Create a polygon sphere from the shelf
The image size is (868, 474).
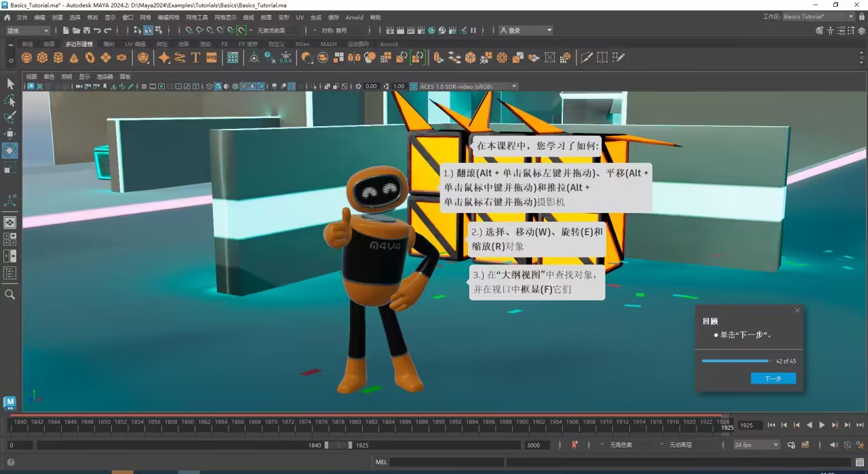tap(27, 58)
